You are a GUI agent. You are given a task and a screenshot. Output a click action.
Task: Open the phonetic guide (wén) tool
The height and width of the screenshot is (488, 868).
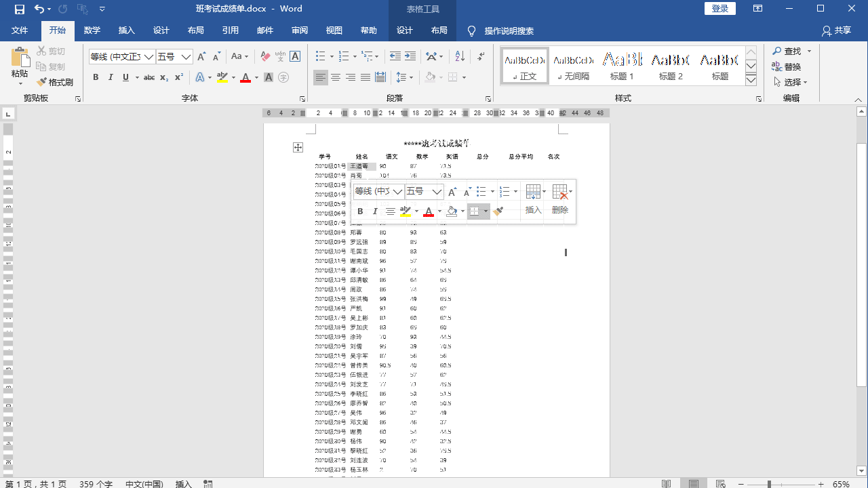tap(280, 57)
